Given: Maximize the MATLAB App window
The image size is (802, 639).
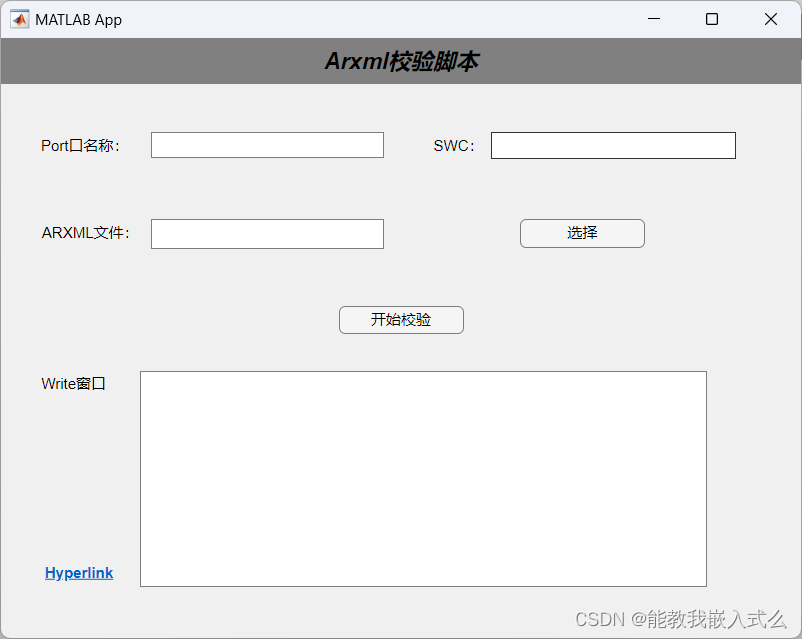Looking at the screenshot, I should [711, 19].
